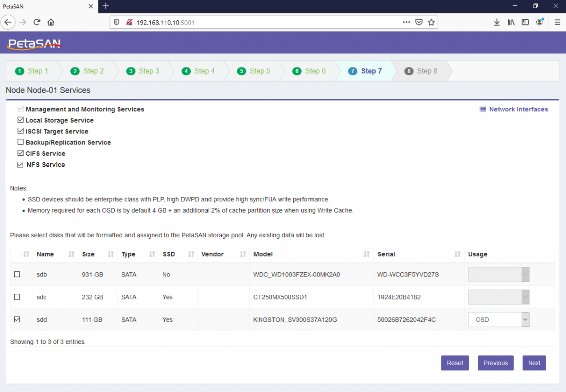
Task: Click serial cell 50026B7262042F4C
Action: [406, 319]
